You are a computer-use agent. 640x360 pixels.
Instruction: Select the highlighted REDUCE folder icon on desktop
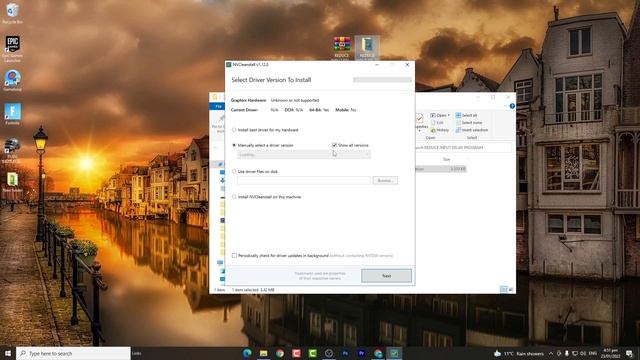click(367, 47)
